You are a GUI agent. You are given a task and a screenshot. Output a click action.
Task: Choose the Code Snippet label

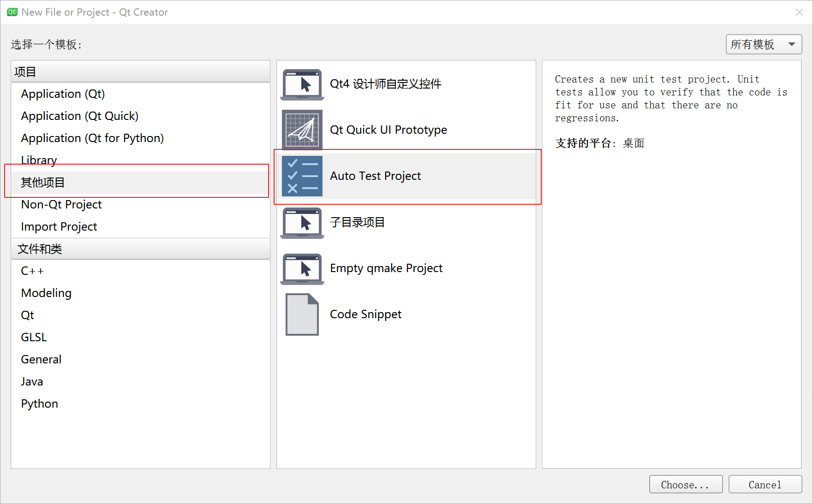click(365, 314)
